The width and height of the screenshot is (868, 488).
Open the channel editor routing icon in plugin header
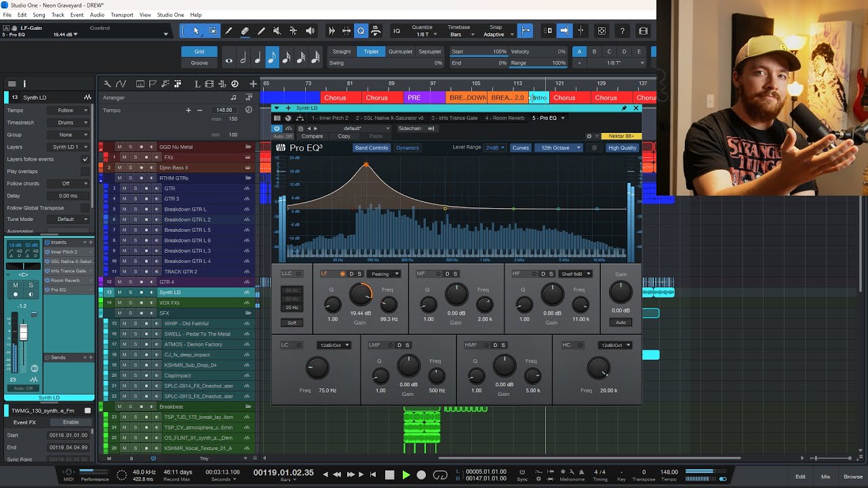299,118
